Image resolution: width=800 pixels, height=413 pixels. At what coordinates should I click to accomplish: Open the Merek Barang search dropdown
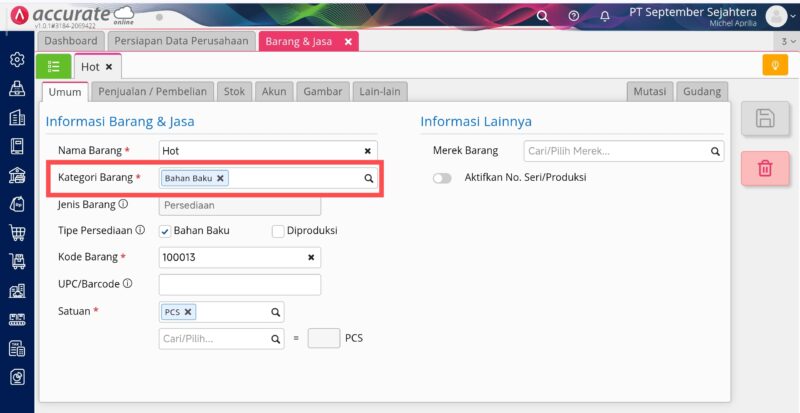[x=715, y=152]
